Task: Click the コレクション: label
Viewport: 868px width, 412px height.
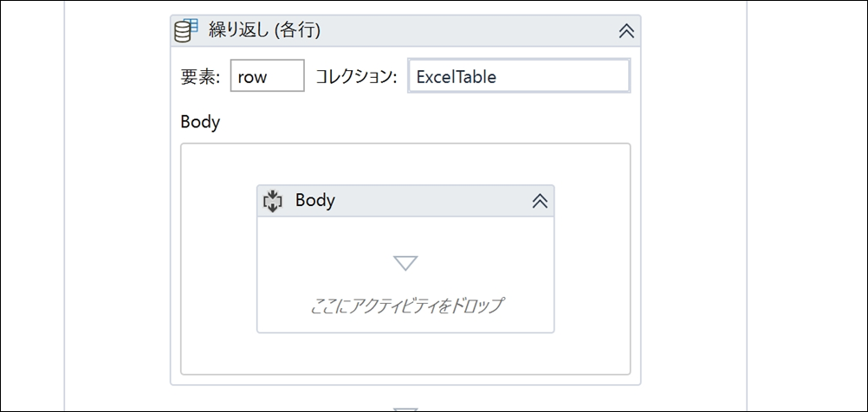Action: coord(357,76)
